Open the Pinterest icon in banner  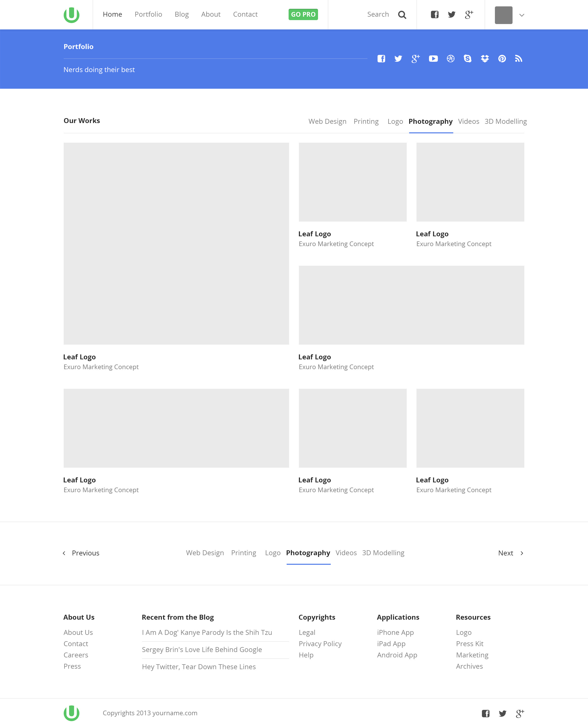tap(502, 59)
